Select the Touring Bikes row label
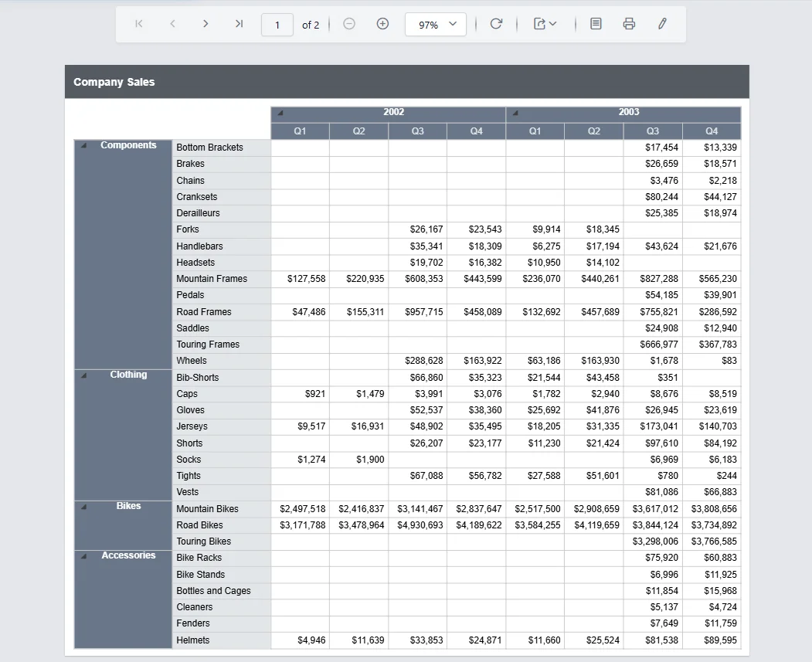The image size is (812, 662). (203, 541)
